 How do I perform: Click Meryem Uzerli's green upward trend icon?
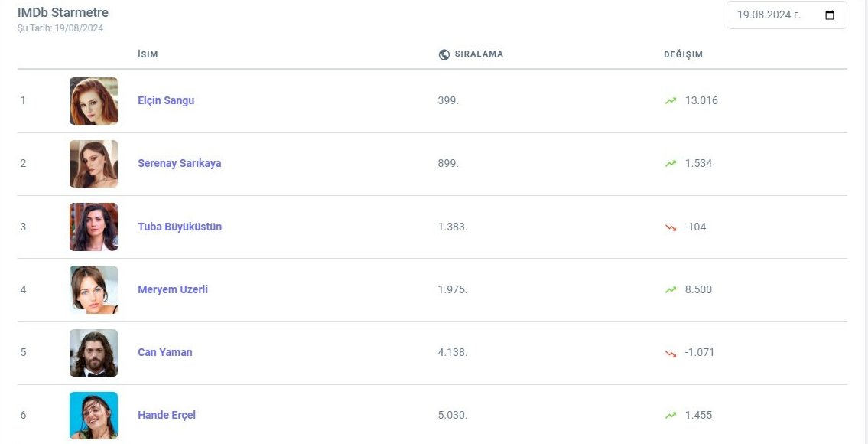[671, 289]
